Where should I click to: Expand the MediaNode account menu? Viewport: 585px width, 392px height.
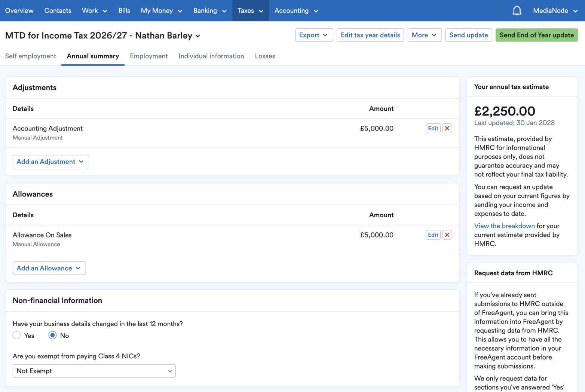[x=555, y=10]
